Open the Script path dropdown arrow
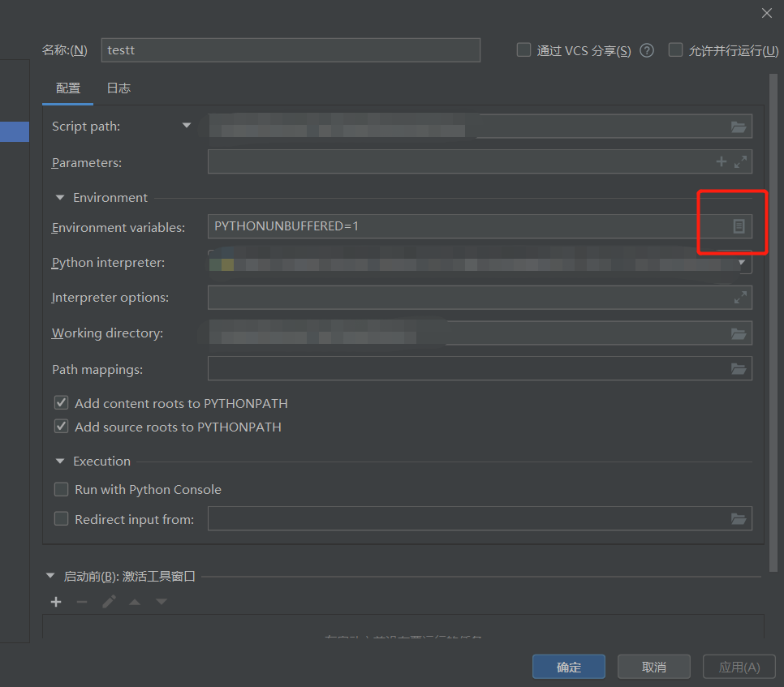 (x=186, y=126)
